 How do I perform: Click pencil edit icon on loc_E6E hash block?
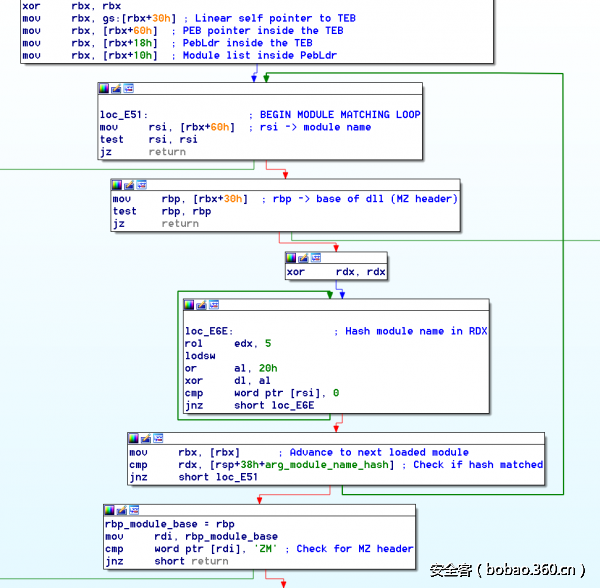[x=202, y=304]
